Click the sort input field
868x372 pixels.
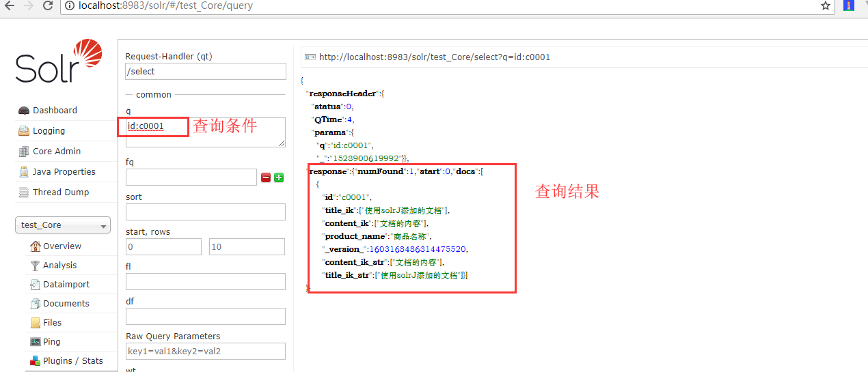tap(206, 212)
